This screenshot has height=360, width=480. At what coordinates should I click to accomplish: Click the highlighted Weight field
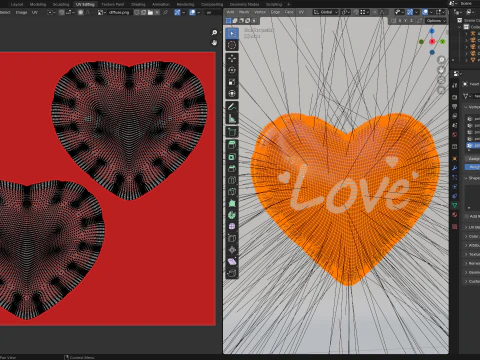473,167
